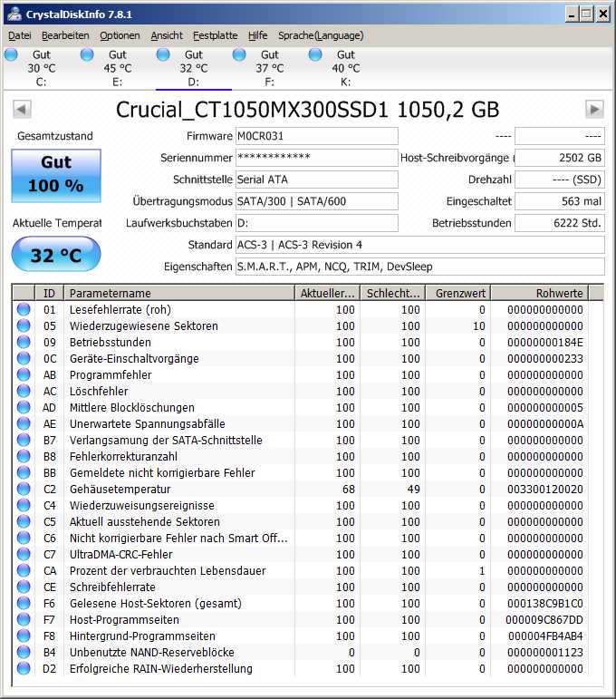Click status icon of Gelesene Host-Sektoren (gesamt) row

pyautogui.click(x=24, y=603)
